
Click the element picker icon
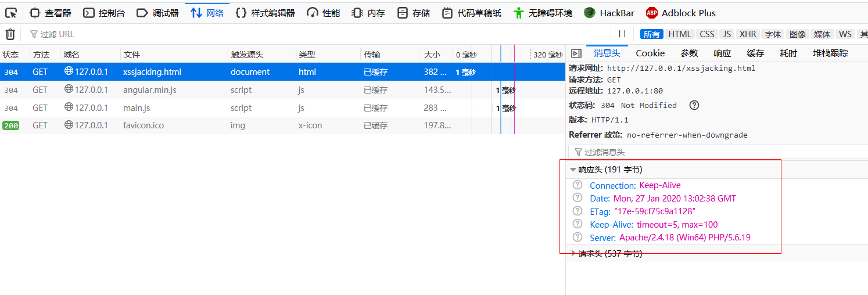[11, 13]
